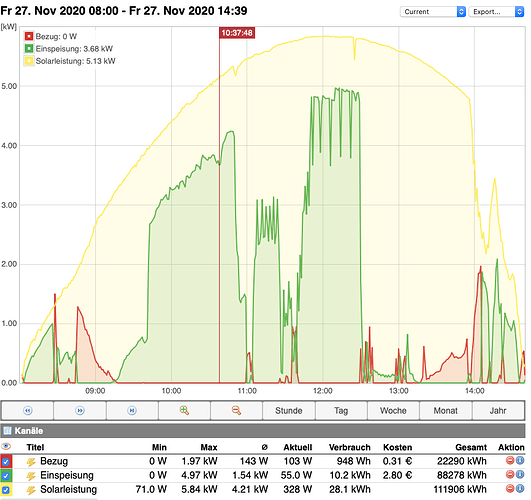Image resolution: width=531 pixels, height=500 pixels.
Task: Uncheck the Bezug channel checkbox
Action: coord(6,461)
